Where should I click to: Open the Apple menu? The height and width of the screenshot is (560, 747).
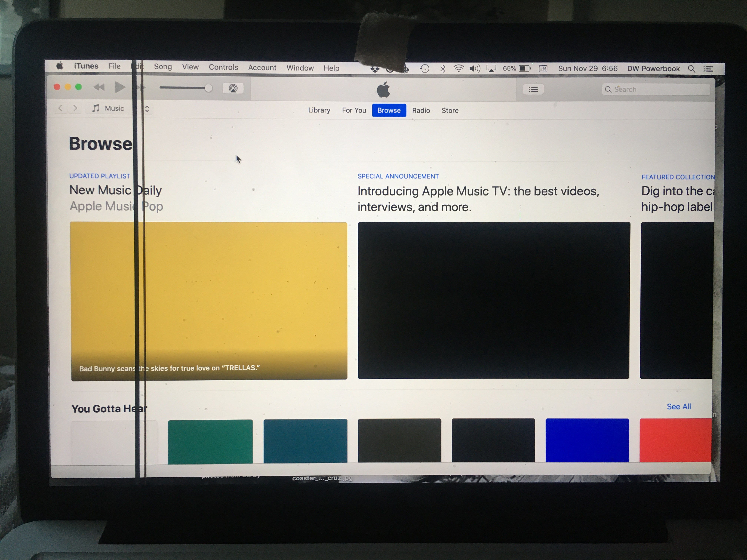(60, 66)
